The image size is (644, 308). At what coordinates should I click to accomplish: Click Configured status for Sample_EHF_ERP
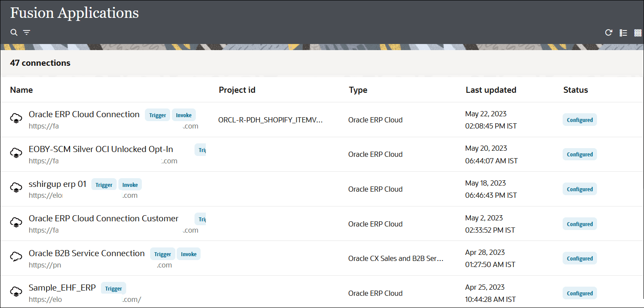580,293
